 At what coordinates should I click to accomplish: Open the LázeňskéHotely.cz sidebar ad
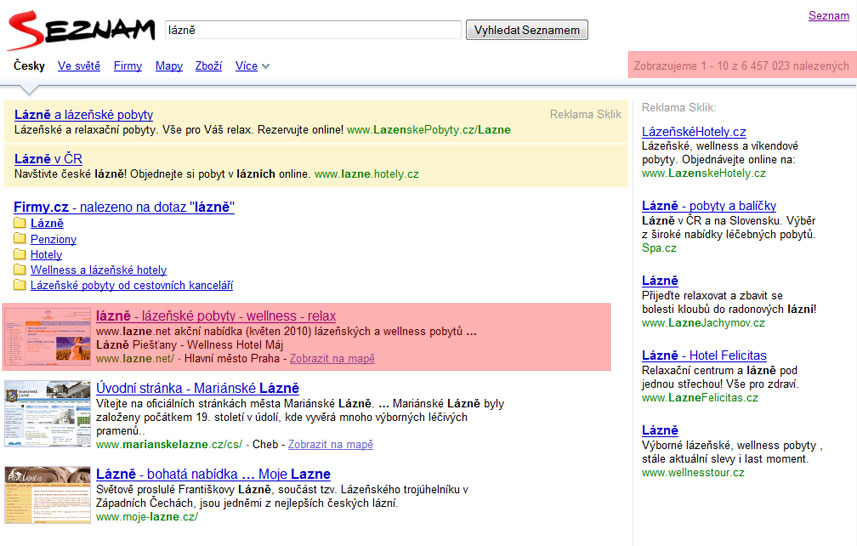694,132
